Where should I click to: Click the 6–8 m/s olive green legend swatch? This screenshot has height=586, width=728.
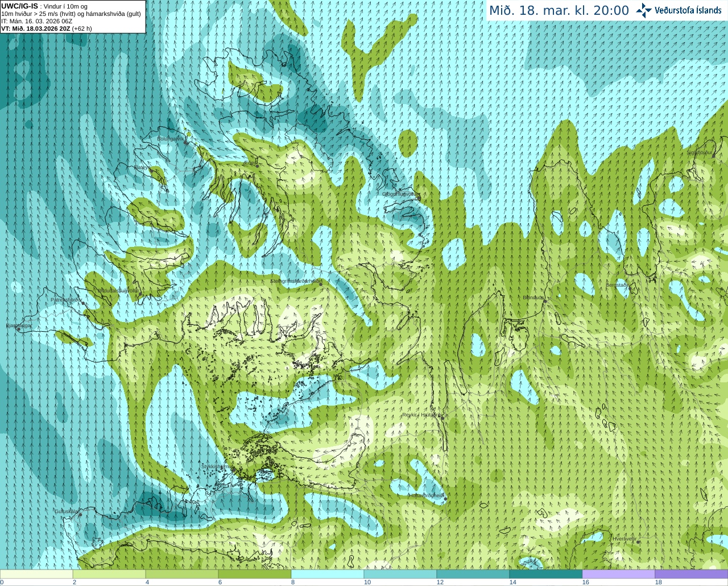pos(255,574)
